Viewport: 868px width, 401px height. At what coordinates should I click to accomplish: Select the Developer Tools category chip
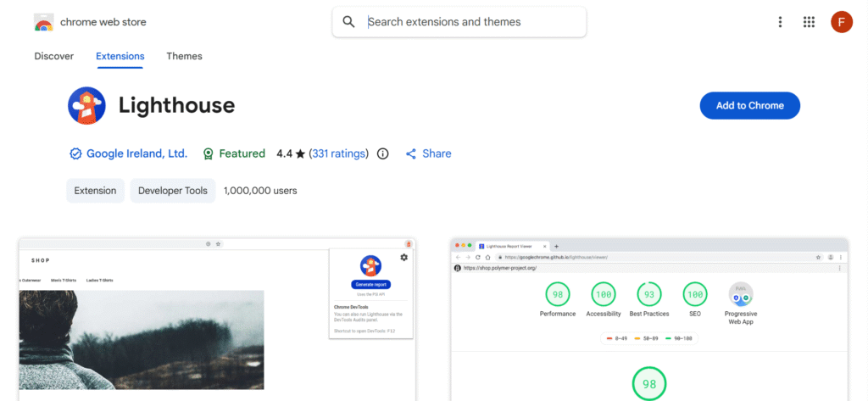[173, 191]
